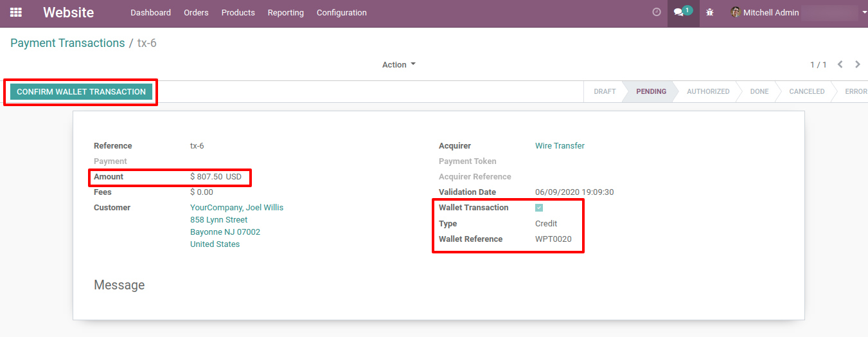Open the Wire Transfer acquirer link

click(x=560, y=146)
